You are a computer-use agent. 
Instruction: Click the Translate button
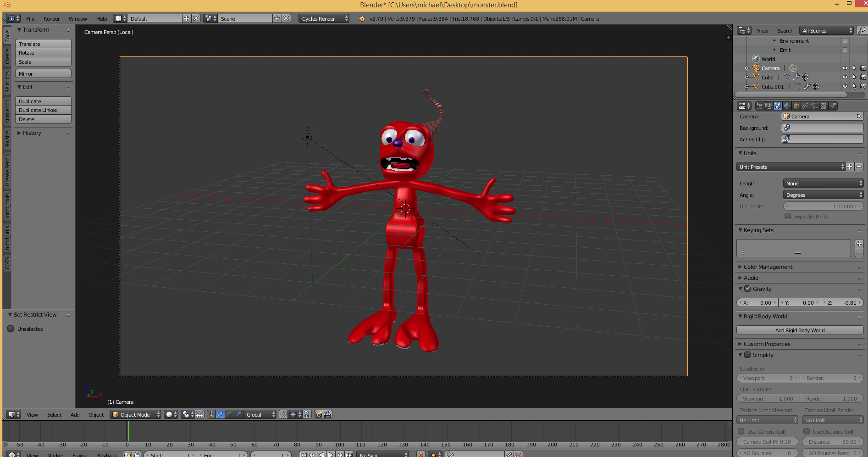click(x=43, y=44)
